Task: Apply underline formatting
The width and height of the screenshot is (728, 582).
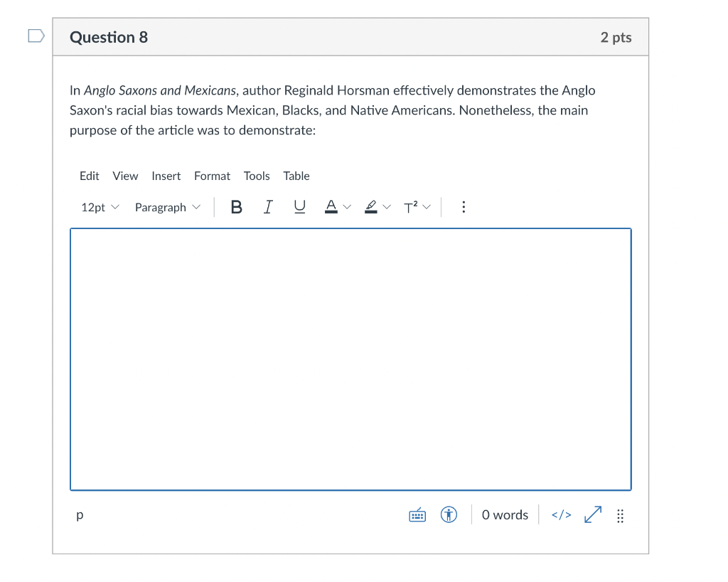Action: click(300, 207)
